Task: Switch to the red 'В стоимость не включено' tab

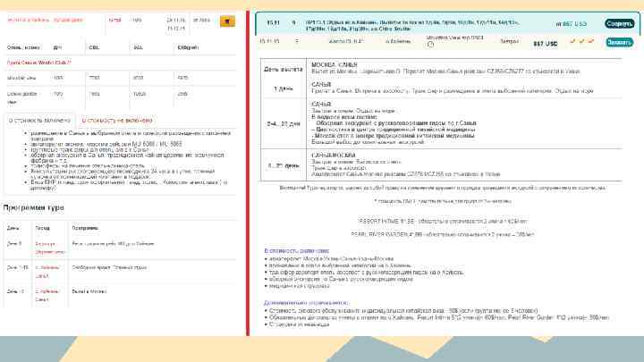Action: pyautogui.click(x=117, y=121)
